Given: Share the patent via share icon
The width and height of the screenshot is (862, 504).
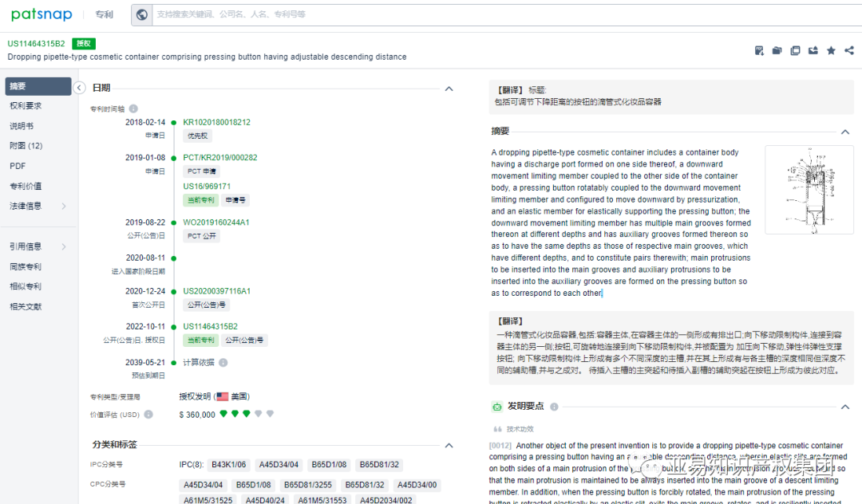Looking at the screenshot, I should pos(848,50).
